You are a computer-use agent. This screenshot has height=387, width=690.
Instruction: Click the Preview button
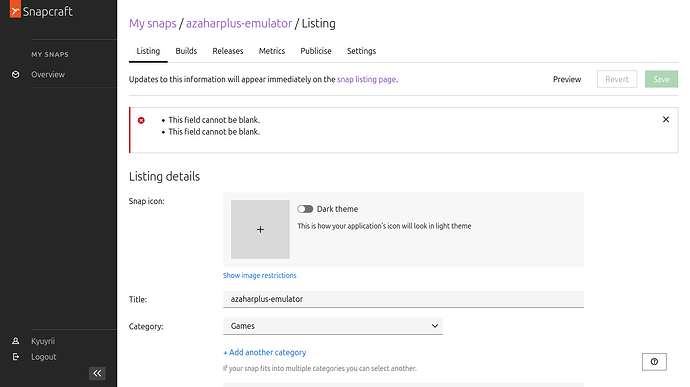[x=567, y=79]
